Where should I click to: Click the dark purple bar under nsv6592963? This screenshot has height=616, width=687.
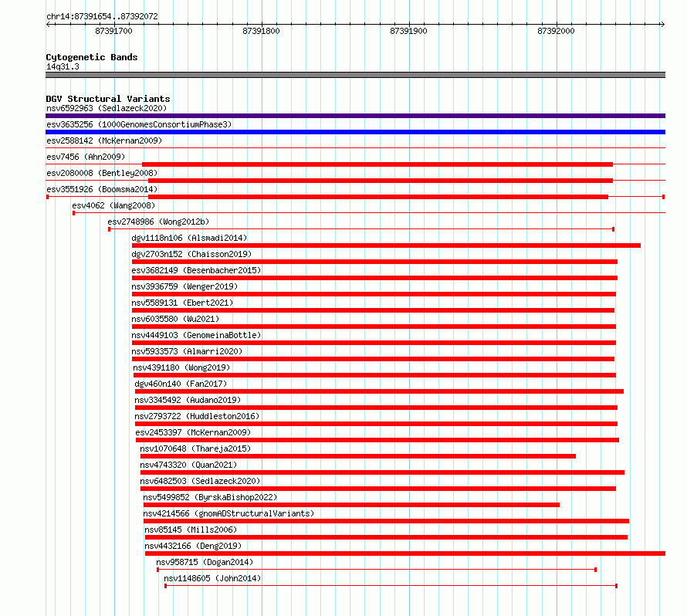click(355, 116)
